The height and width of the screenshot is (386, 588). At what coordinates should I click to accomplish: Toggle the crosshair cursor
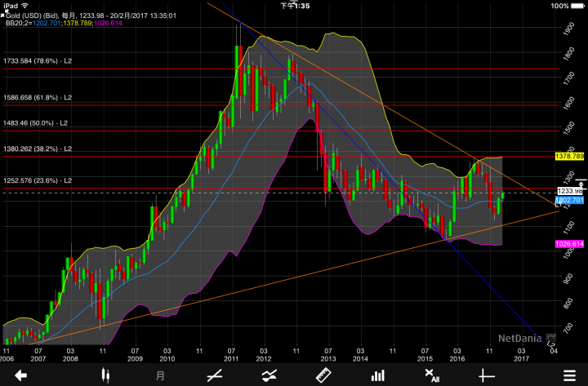pos(488,375)
